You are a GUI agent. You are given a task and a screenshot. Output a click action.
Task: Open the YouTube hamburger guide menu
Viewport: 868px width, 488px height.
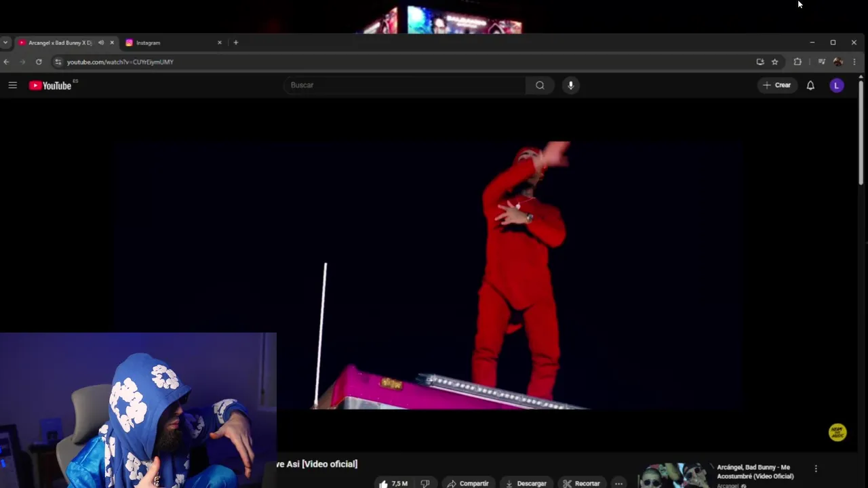(12, 85)
